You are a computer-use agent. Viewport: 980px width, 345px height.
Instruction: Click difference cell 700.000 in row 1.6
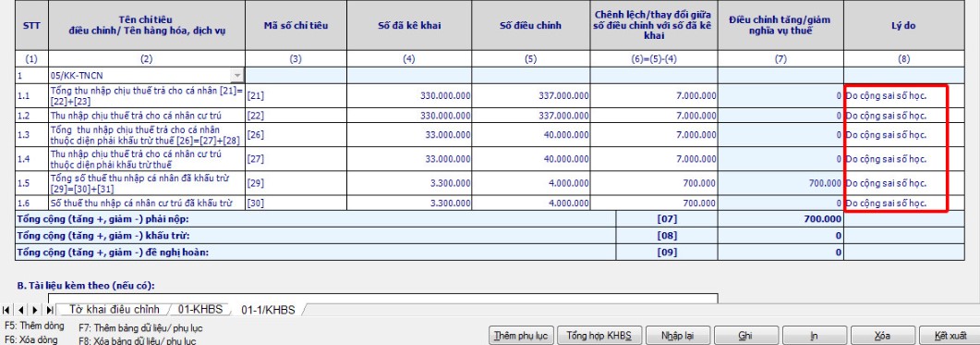(x=654, y=203)
